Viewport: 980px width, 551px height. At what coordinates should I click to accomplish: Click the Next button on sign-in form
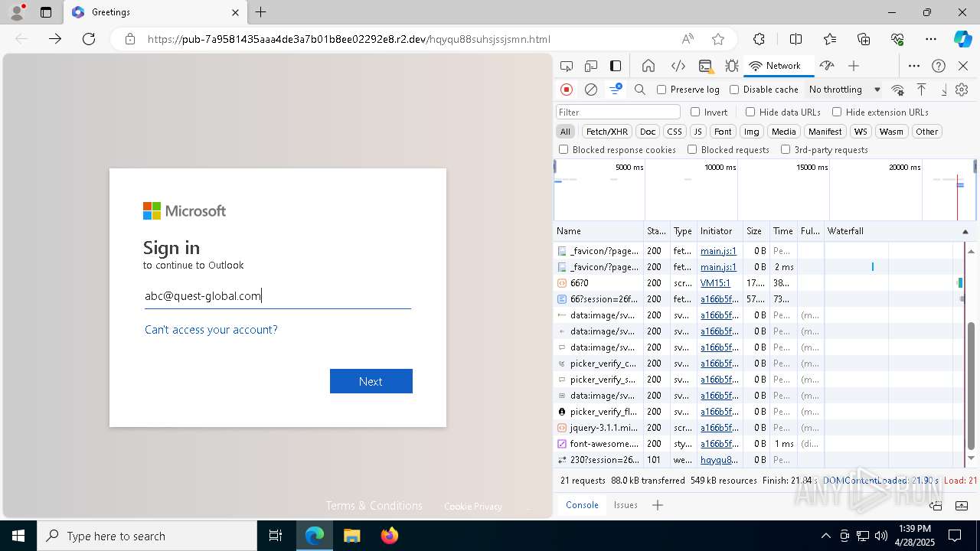[x=371, y=381]
